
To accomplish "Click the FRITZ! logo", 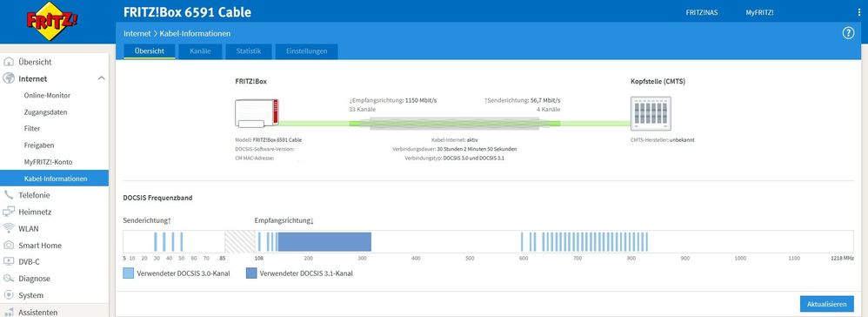I will tap(52, 22).
